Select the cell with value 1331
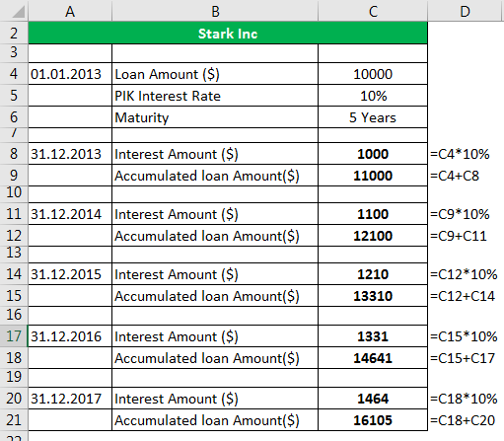Viewport: 504px width, 441px height. (x=373, y=336)
